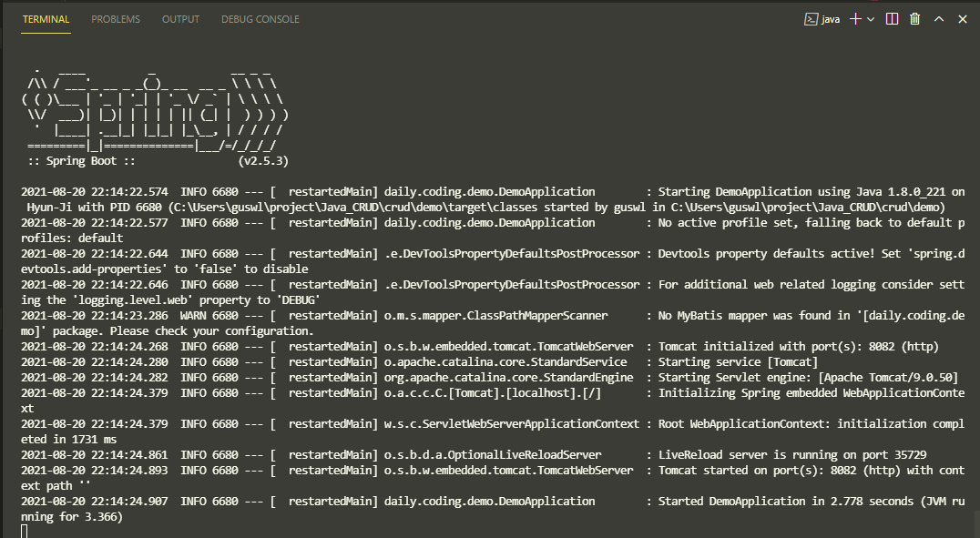Click 'LiveReload server is running on port 35729'
Screen dimensions: 980x538
792,455
